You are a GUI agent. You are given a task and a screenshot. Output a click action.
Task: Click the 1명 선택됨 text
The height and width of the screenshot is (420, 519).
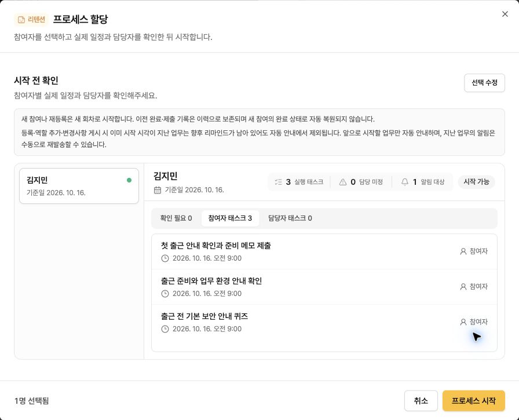(x=32, y=401)
